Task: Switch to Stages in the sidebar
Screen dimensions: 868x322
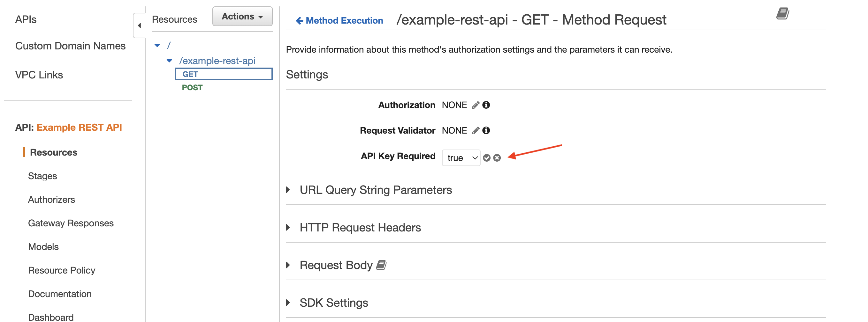Action: point(42,176)
